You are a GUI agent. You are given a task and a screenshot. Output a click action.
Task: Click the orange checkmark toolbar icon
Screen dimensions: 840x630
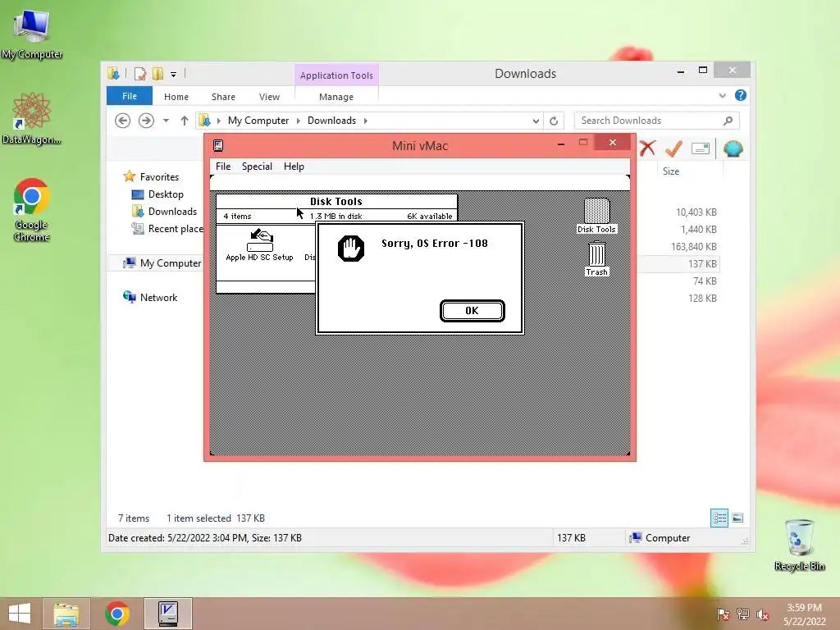(x=673, y=148)
